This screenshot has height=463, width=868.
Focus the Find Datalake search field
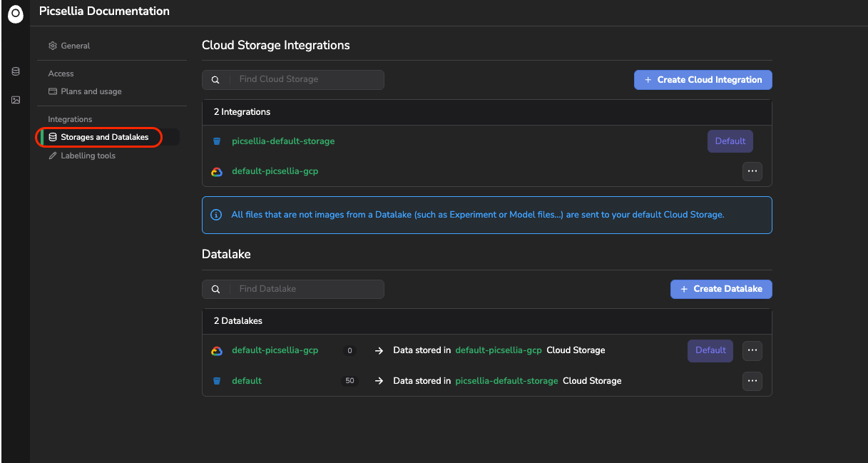pyautogui.click(x=307, y=289)
